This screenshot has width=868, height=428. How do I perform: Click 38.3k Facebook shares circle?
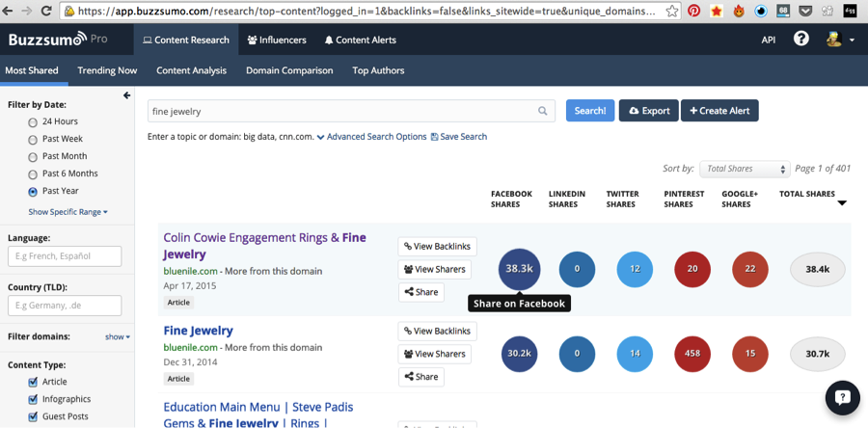click(x=519, y=269)
